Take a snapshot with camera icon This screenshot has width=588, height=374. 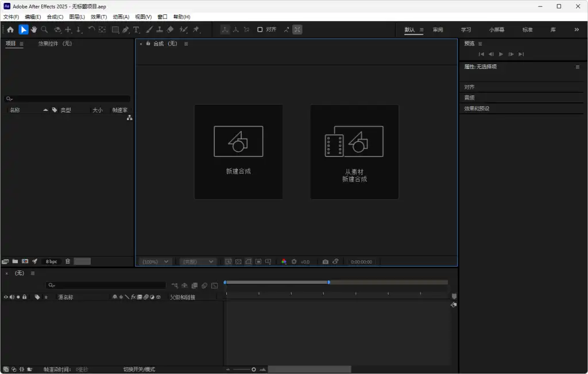pos(325,262)
